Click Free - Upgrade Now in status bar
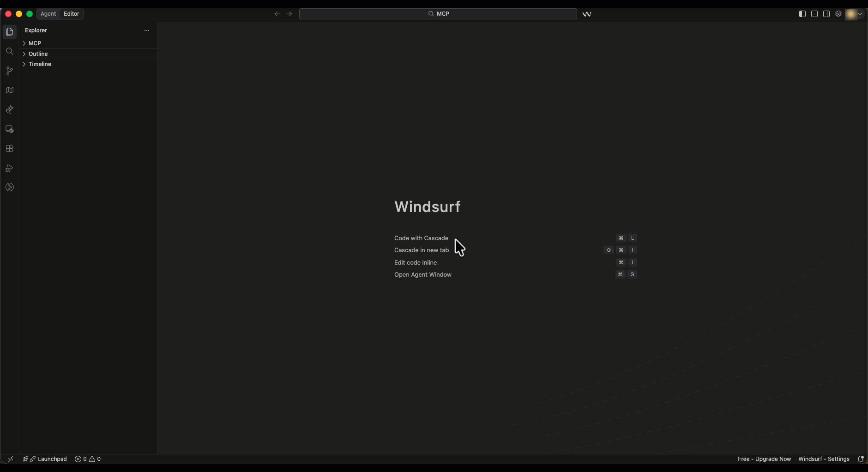The height and width of the screenshot is (472, 868). click(x=764, y=459)
